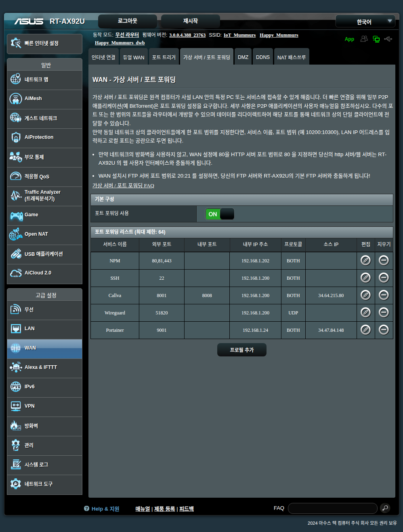
Task: Click the connected clients icon in header
Action: [x=364, y=39]
